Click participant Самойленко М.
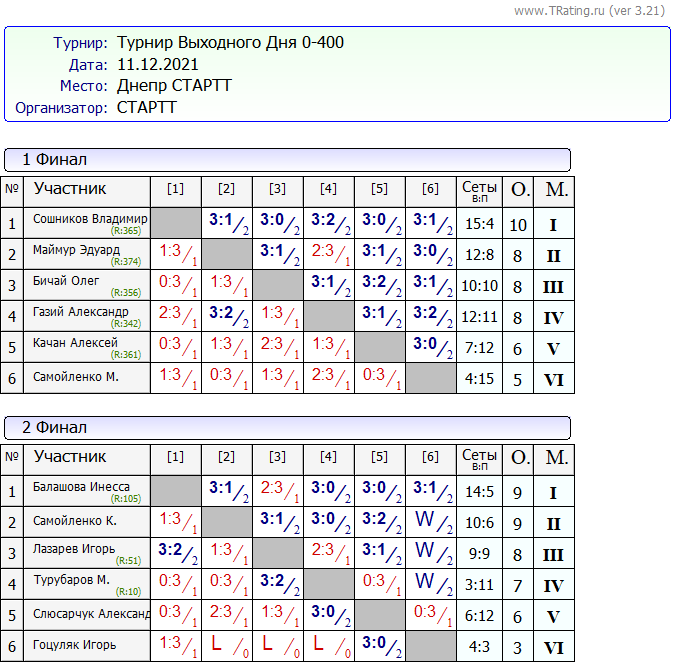Image resolution: width=675 pixels, height=662 pixels. pyautogui.click(x=76, y=376)
